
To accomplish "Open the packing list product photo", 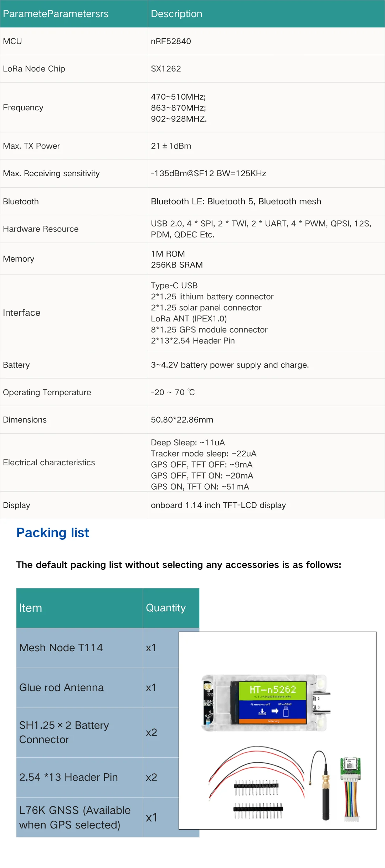I will 277,731.
